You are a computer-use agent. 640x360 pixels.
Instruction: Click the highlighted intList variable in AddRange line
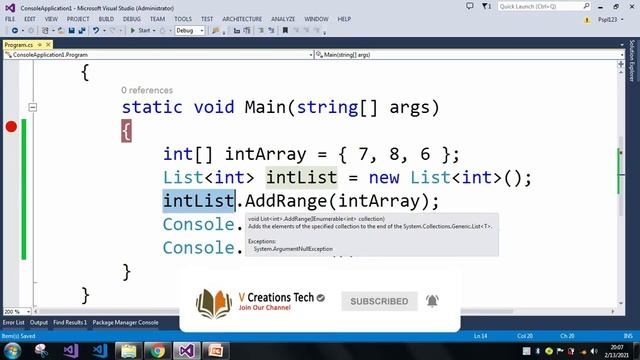[198, 201]
